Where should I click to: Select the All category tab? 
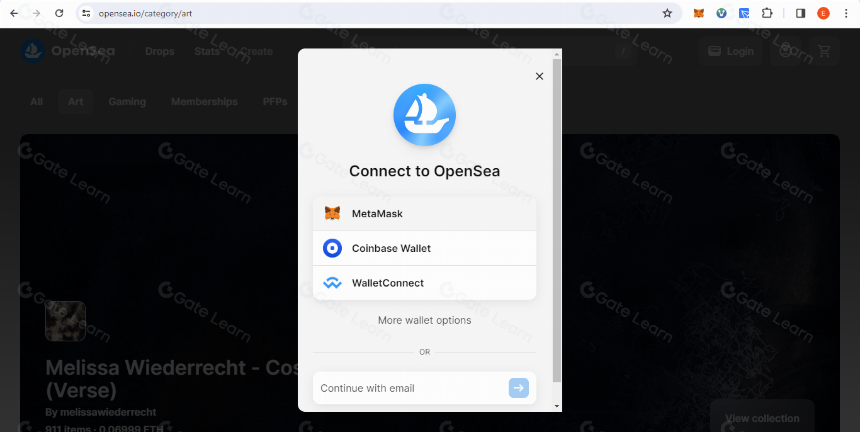coord(37,101)
